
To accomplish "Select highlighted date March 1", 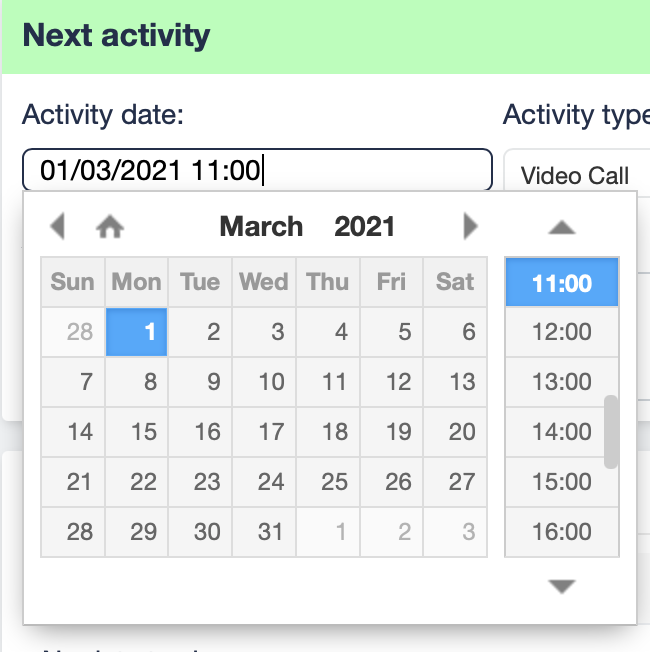I will (137, 332).
